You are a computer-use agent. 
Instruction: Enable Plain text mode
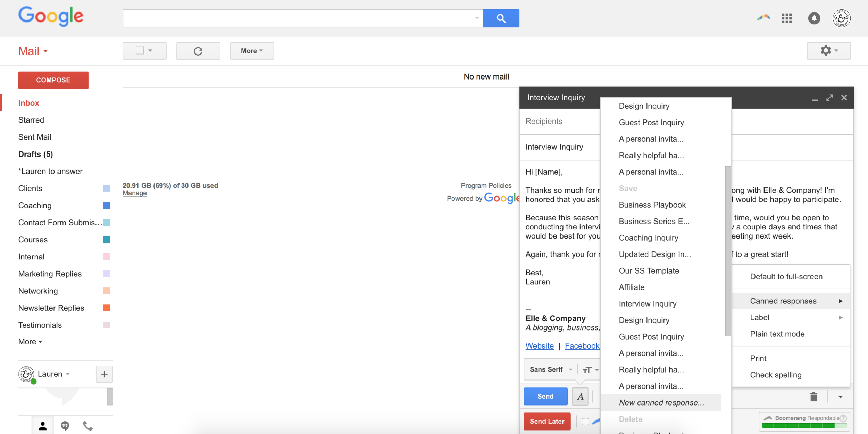[x=777, y=334]
